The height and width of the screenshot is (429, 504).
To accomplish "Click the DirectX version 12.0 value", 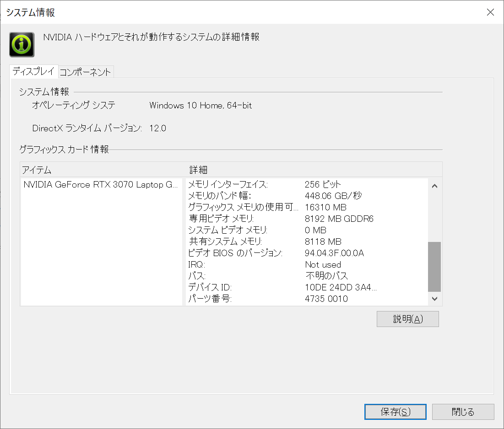I will (157, 129).
